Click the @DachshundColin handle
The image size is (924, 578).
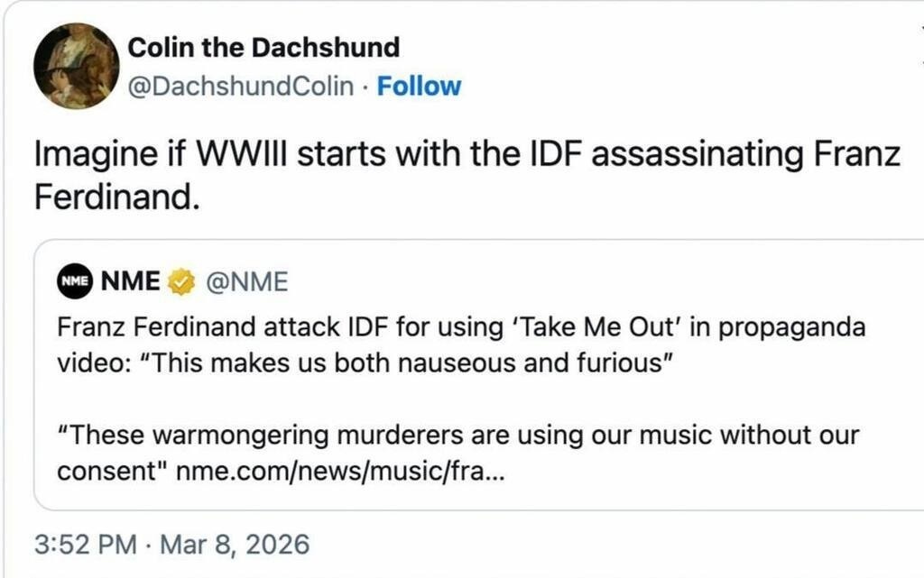coord(241,87)
